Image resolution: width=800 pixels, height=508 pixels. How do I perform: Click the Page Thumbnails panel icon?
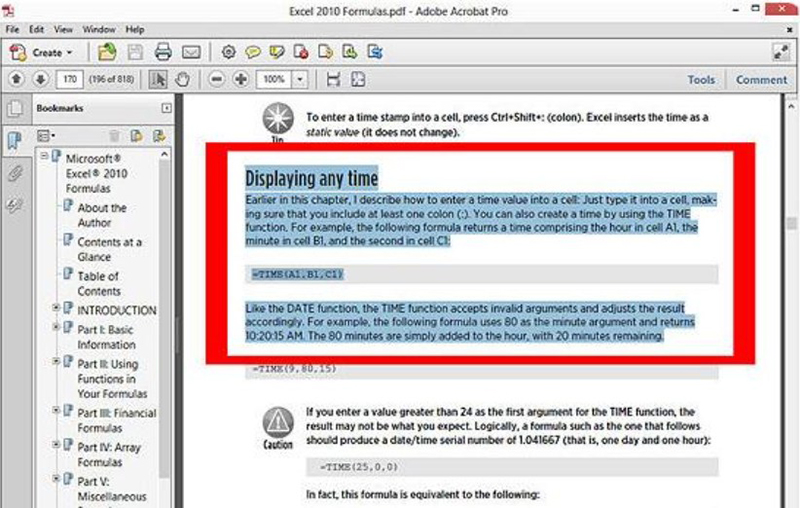15,109
